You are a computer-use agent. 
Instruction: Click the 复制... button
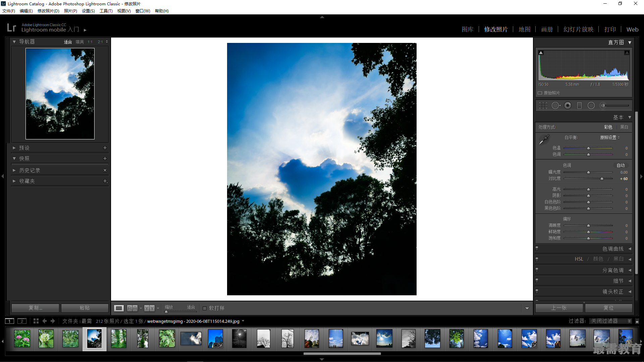click(35, 308)
